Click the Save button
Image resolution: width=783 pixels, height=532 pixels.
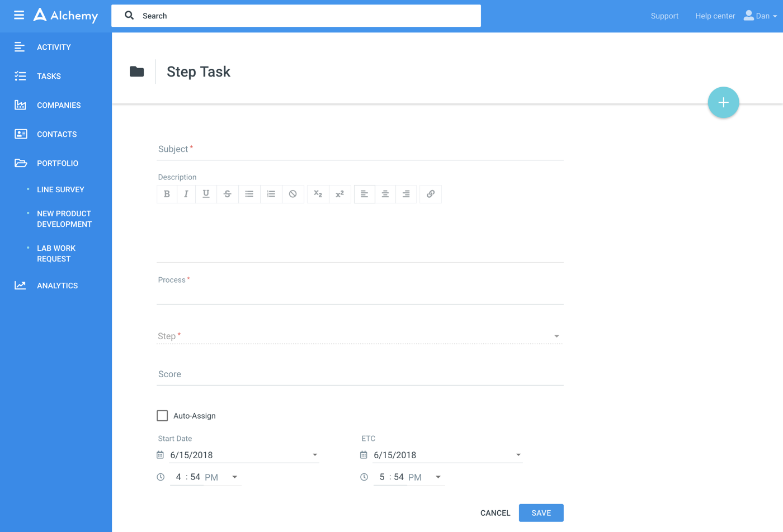541,513
